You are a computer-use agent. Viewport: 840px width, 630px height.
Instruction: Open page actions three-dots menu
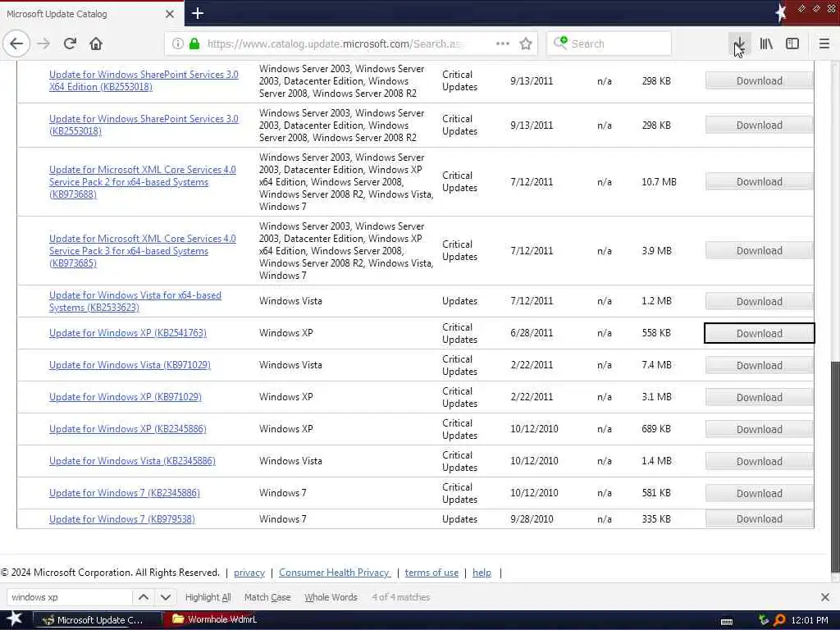tap(503, 43)
